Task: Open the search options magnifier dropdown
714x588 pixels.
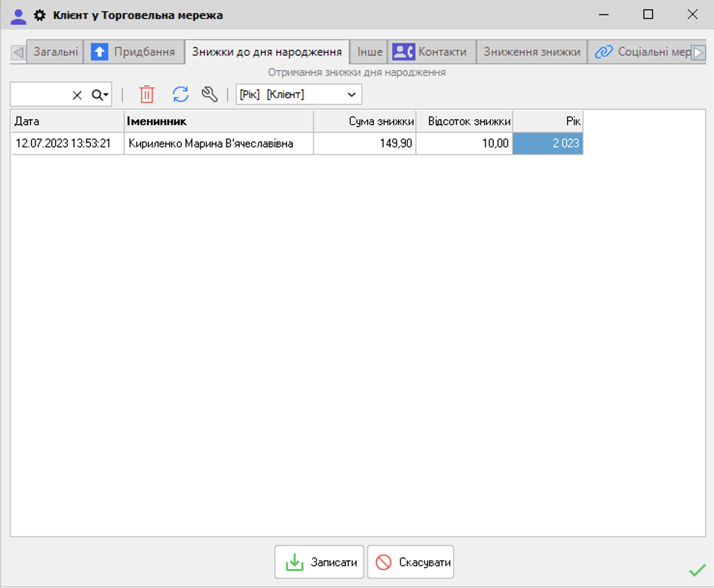Action: pyautogui.click(x=100, y=95)
